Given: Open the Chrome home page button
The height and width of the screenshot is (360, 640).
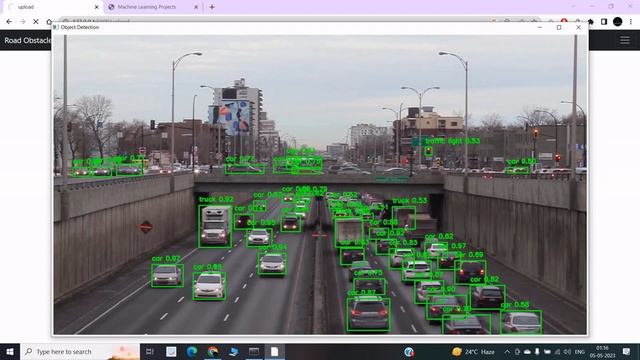Looking at the screenshot, I should (x=49, y=22).
